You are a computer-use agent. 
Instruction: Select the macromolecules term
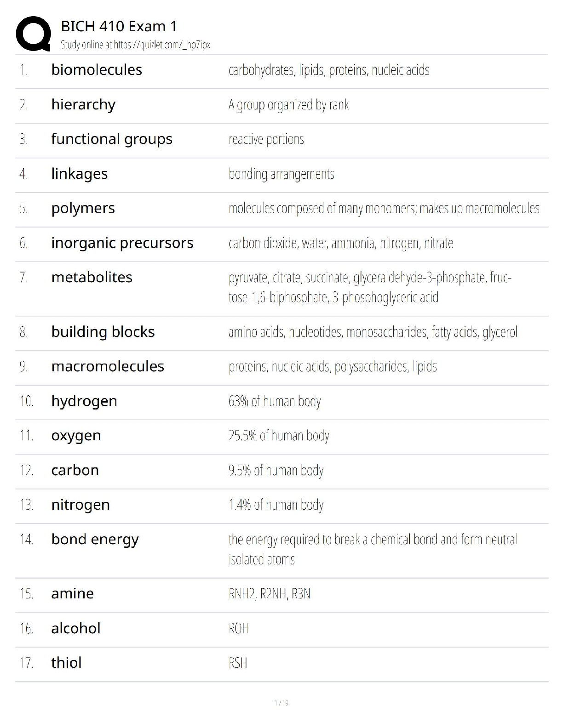point(108,366)
